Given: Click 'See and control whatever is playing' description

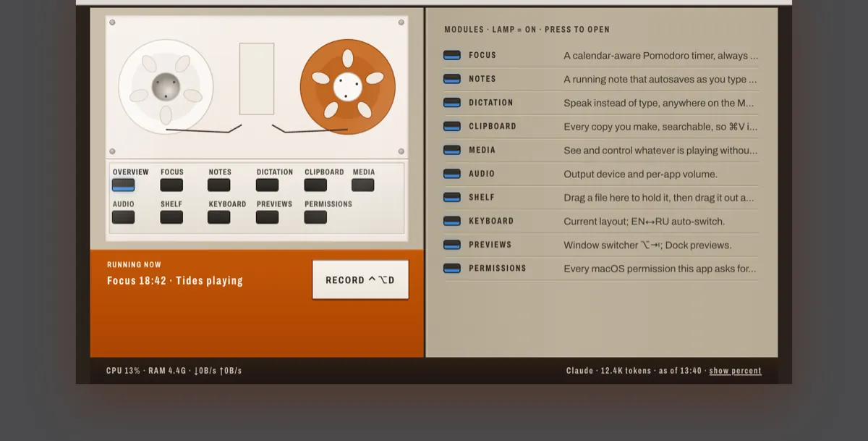Looking at the screenshot, I should point(661,151).
